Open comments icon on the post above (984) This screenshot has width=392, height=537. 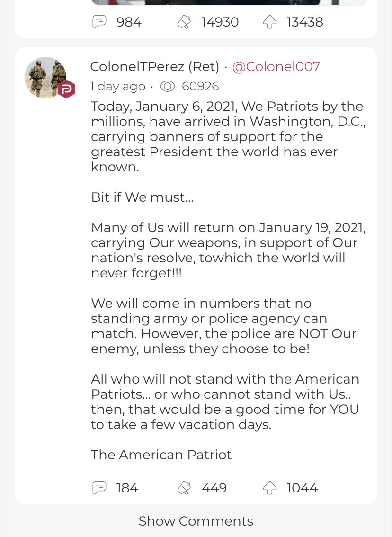99,22
